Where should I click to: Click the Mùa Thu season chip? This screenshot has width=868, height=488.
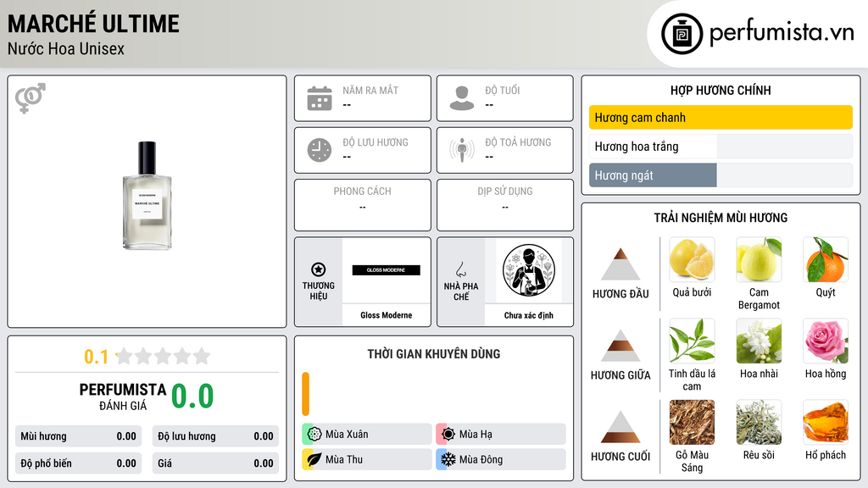pyautogui.click(x=367, y=459)
